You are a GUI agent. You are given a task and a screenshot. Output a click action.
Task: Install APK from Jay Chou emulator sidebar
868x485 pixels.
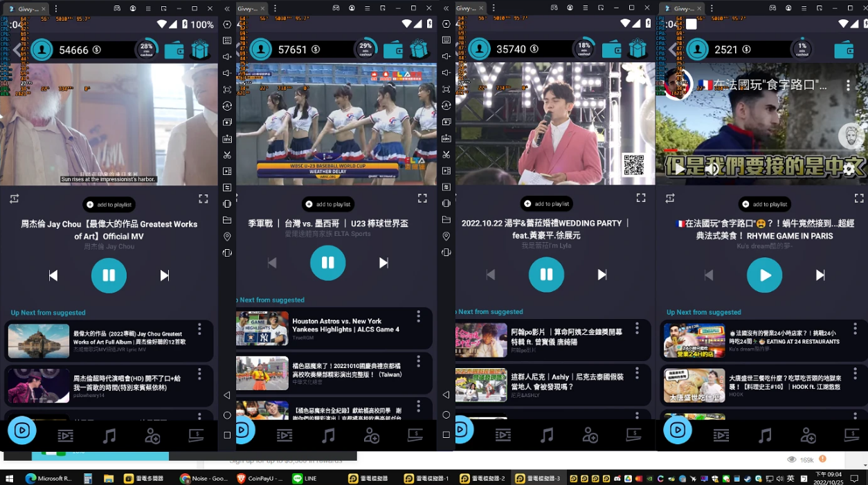click(227, 138)
